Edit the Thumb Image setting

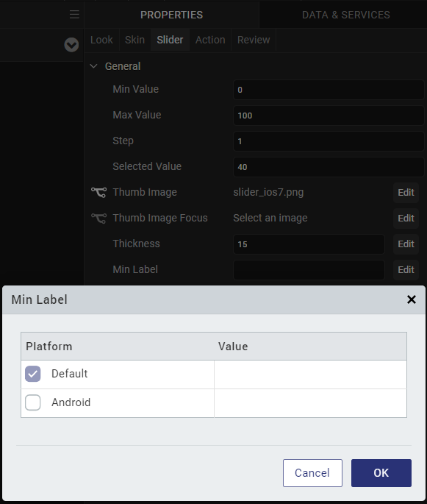point(406,193)
